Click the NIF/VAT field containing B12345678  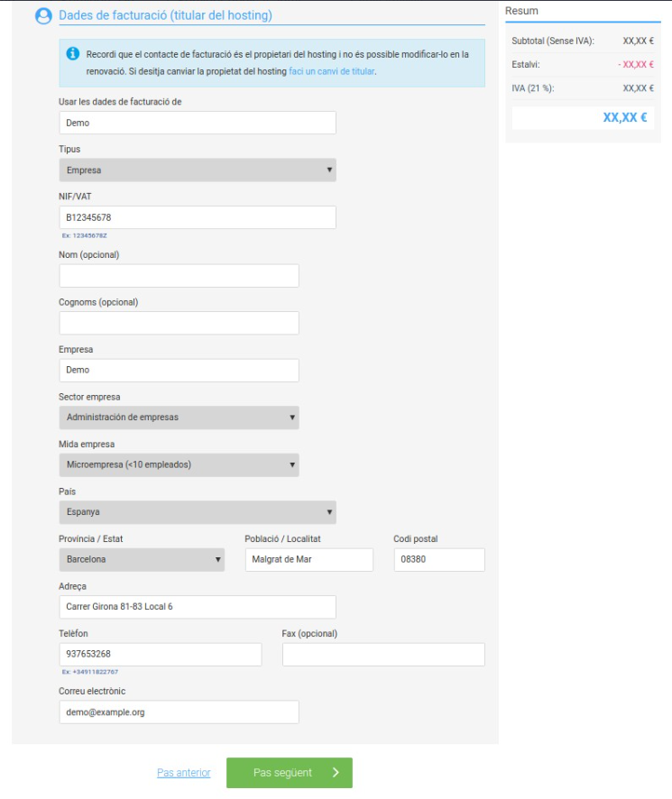click(x=198, y=217)
